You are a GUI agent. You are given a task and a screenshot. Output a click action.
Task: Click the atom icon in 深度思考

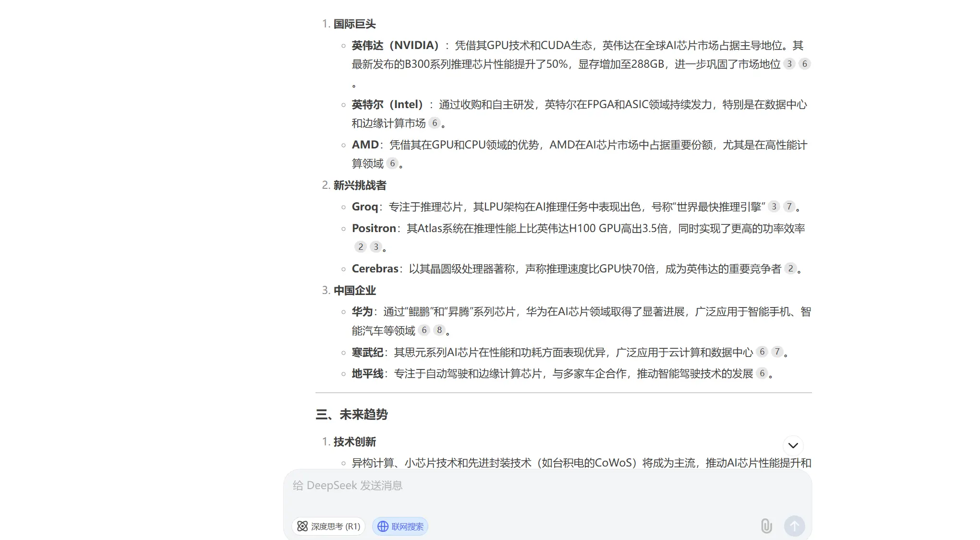[302, 527]
